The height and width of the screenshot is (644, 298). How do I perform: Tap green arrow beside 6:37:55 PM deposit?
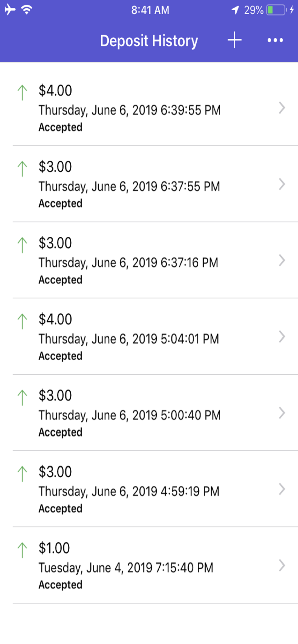[x=22, y=169]
